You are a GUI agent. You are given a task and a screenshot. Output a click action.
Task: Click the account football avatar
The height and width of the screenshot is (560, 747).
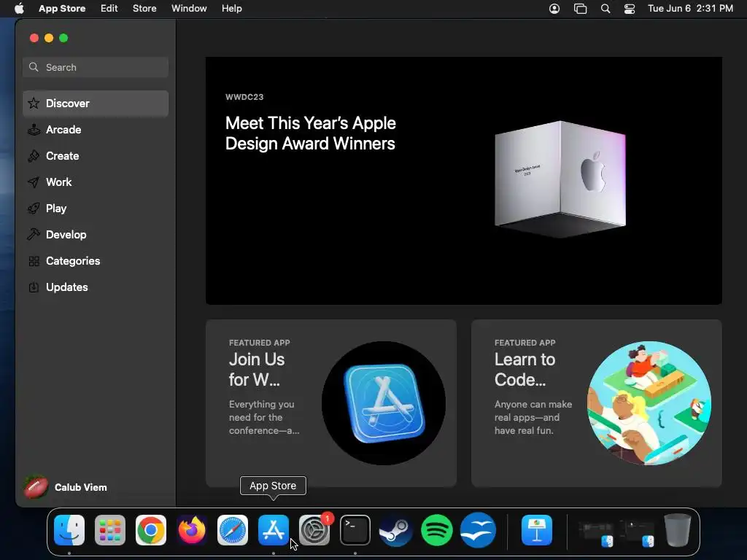pyautogui.click(x=36, y=487)
